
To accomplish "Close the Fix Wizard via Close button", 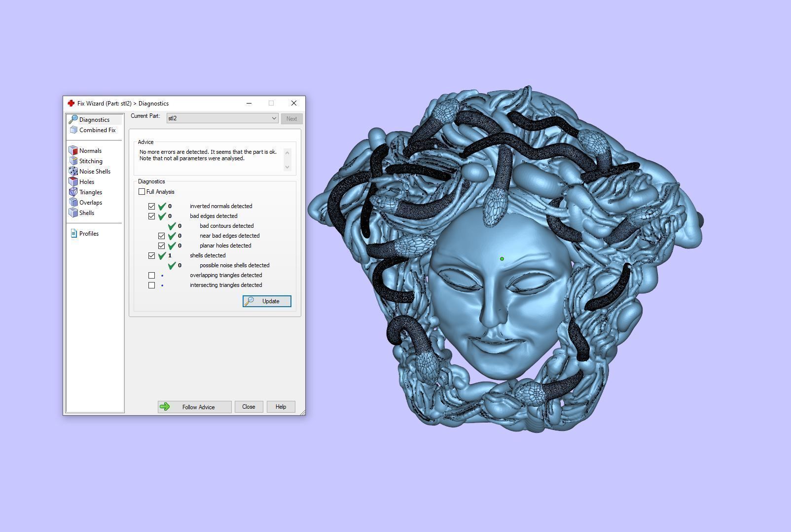I will tap(249, 407).
